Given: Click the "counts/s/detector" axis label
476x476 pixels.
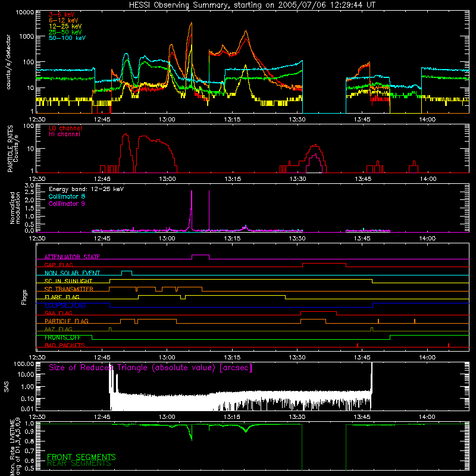Looking at the screenshot, I should point(8,62).
